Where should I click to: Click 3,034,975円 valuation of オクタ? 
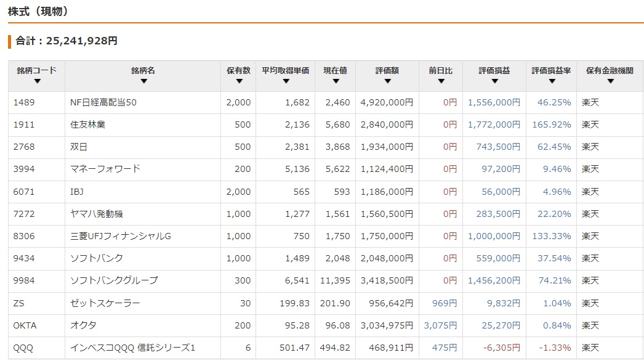(387, 325)
